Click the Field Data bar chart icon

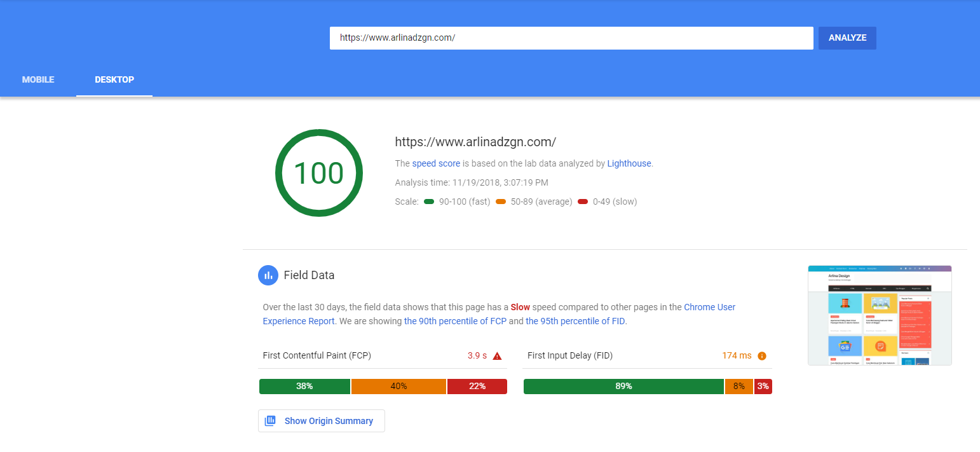tap(268, 275)
